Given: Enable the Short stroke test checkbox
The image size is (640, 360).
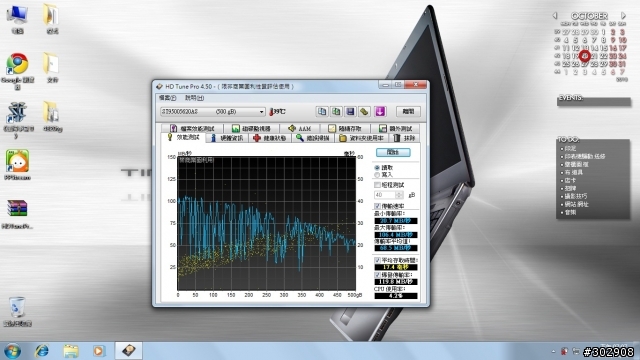Looking at the screenshot, I should (x=377, y=185).
